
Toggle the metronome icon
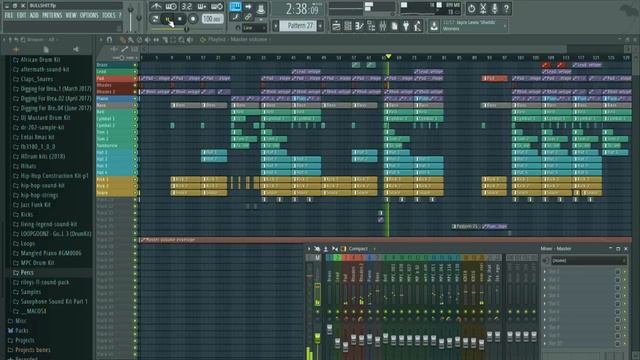[x=156, y=7]
